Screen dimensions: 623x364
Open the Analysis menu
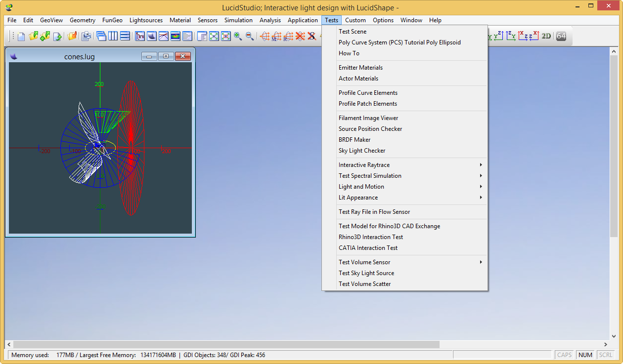[x=270, y=20]
